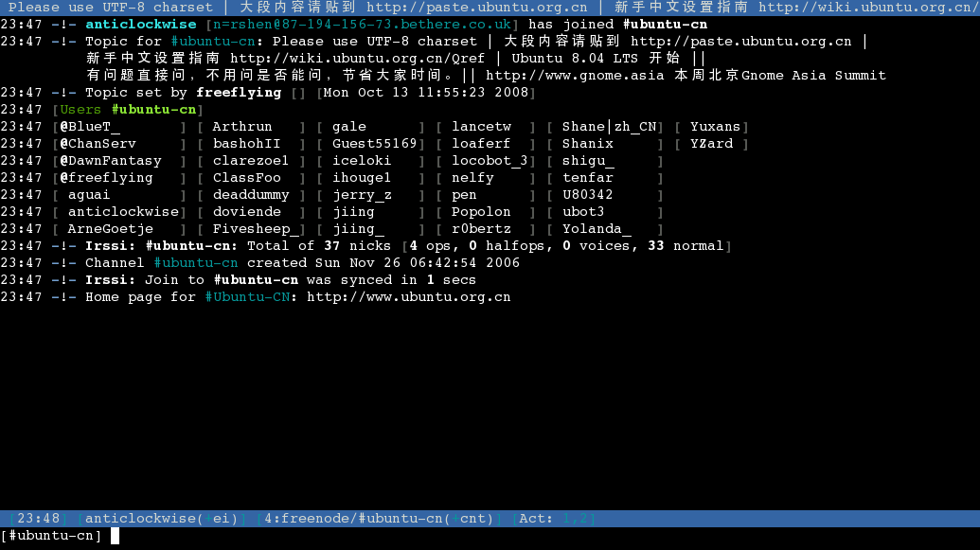Select the nick @ChanServ in user list
Screen dimensions: 980x550
point(98,144)
